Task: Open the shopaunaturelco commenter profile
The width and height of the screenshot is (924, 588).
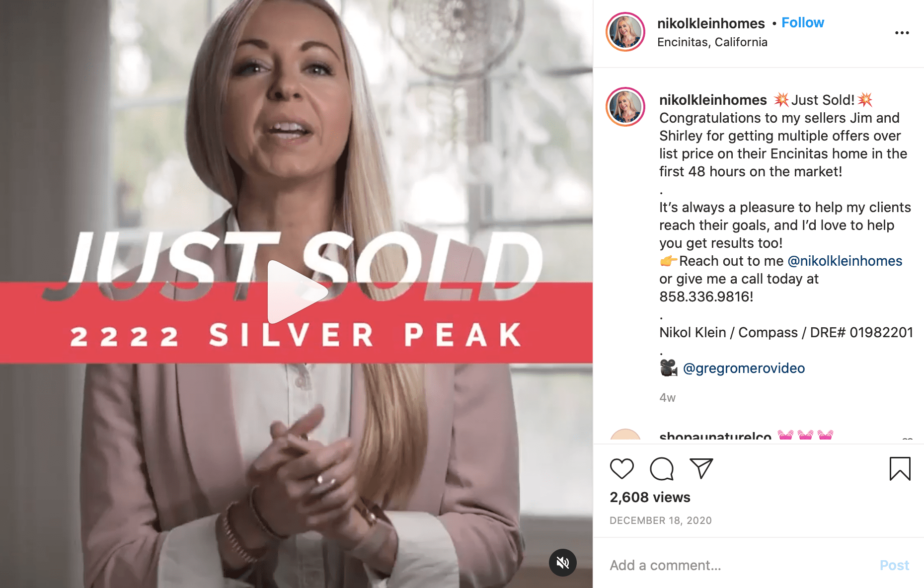Action: [x=715, y=436]
